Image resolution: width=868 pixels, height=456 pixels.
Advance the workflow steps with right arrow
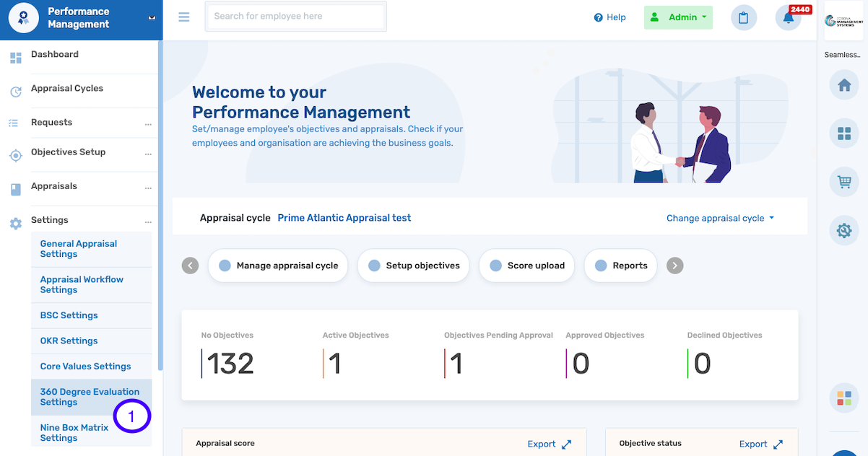[674, 266]
